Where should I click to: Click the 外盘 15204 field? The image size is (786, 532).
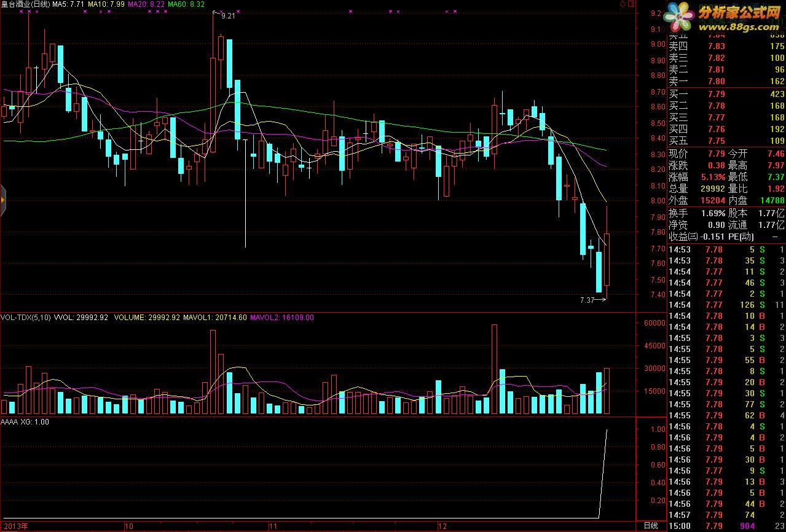(697, 200)
